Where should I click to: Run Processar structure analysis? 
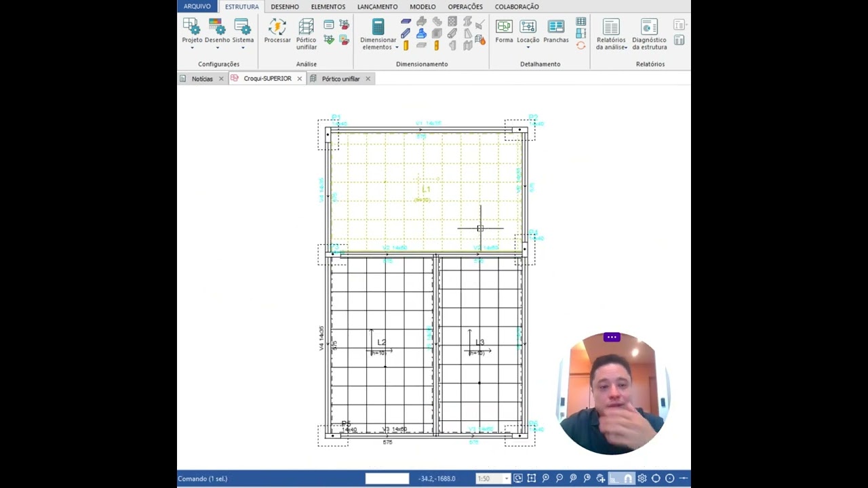[x=277, y=27]
